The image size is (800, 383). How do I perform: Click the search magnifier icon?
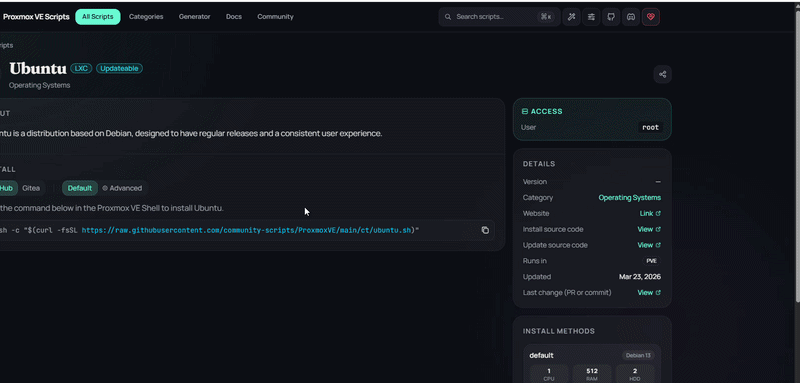click(x=448, y=17)
